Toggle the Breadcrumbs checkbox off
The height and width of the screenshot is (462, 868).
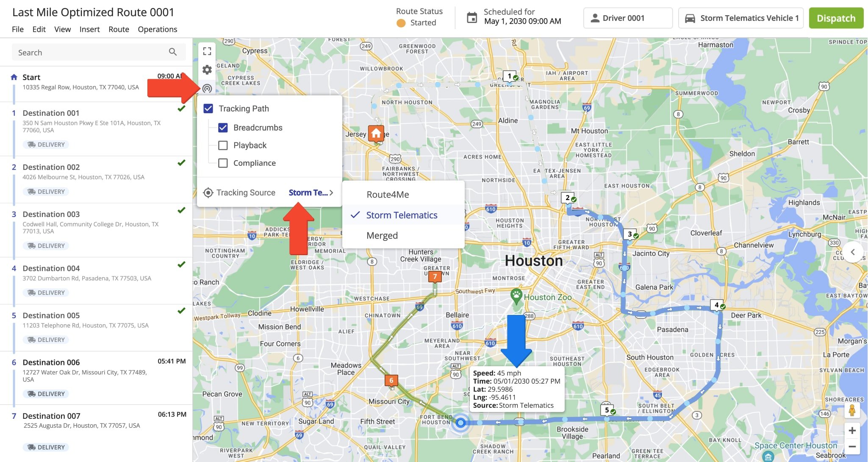[223, 127]
